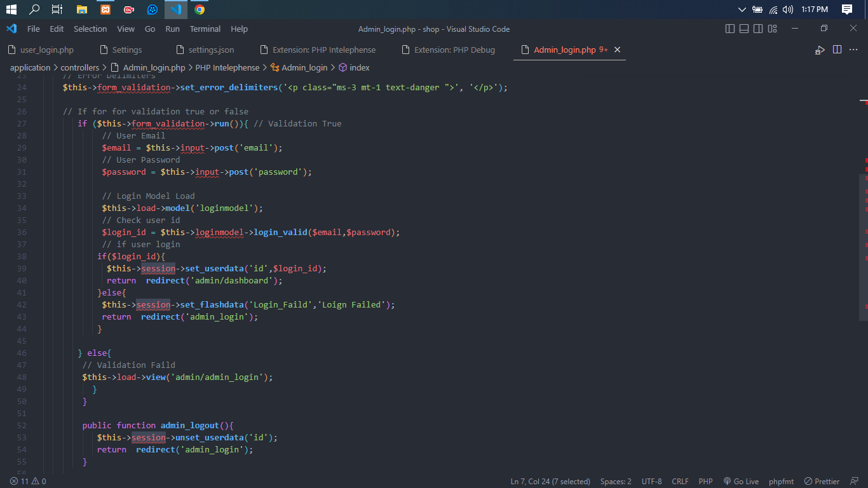Switch to the user_login.php tab
This screenshot has height=488, width=868.
[46, 50]
